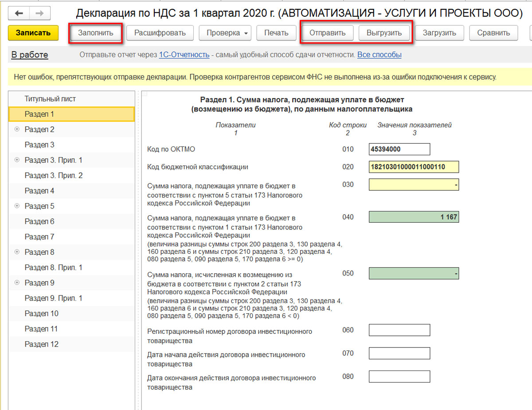Expand the Раздел 5 tree node
This screenshot has width=532, height=410.
coord(17,206)
